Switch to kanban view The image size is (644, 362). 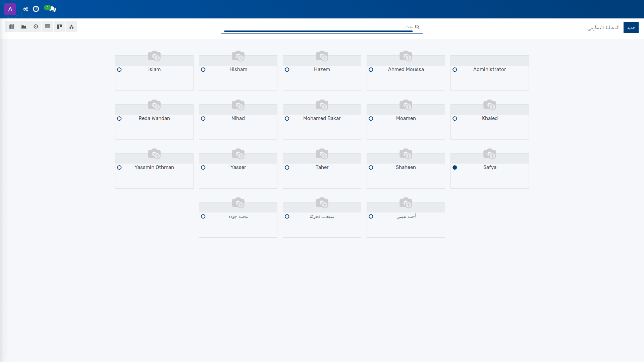(60, 26)
